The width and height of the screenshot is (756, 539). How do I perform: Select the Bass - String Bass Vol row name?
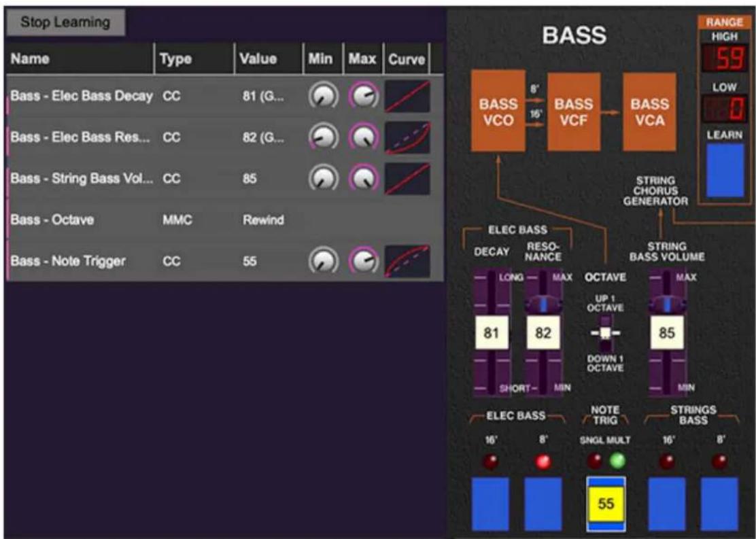pos(82,178)
